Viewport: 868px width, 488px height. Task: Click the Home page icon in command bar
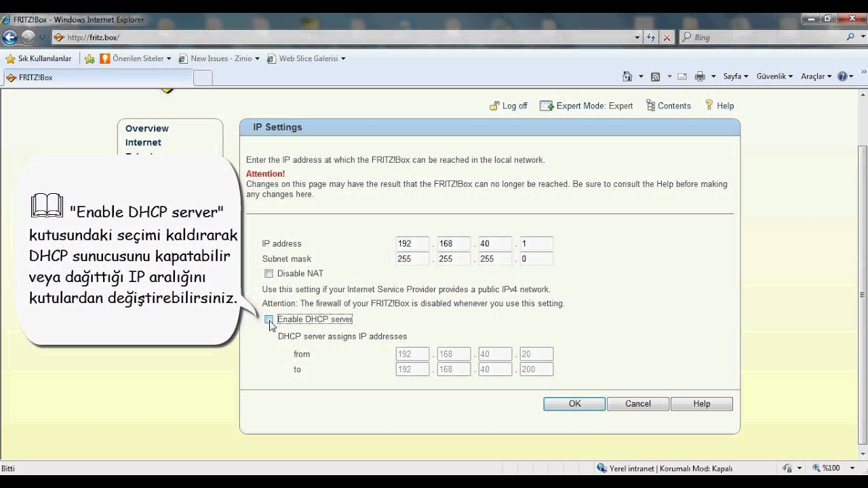pos(627,77)
